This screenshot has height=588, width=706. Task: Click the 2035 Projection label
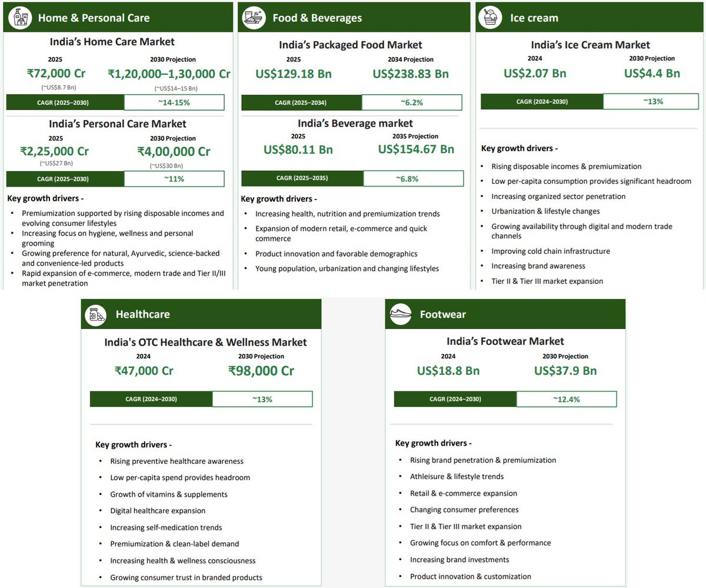tap(415, 136)
